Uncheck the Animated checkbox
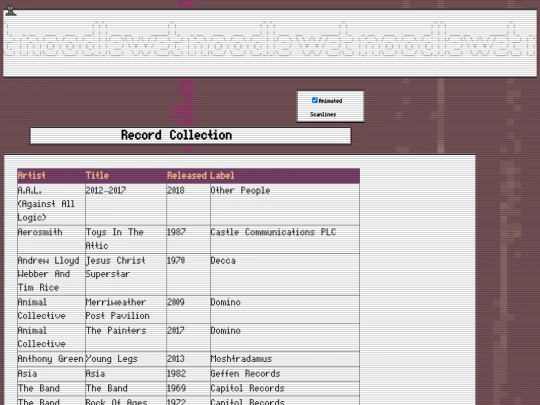 click(314, 100)
